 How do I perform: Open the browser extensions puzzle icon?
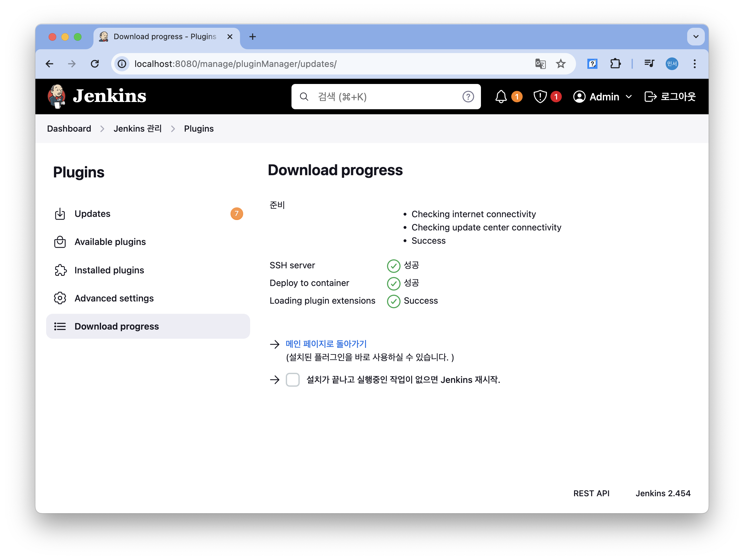coord(615,64)
